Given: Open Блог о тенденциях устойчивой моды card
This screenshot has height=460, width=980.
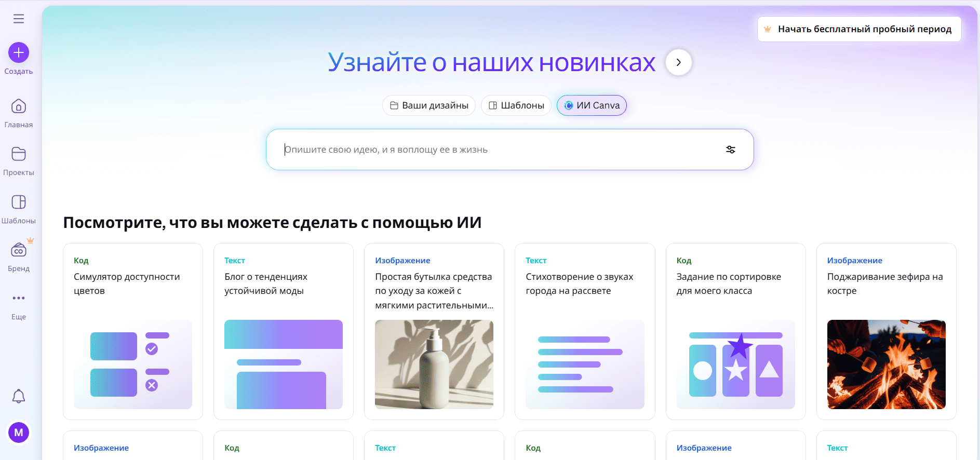Looking at the screenshot, I should point(284,331).
